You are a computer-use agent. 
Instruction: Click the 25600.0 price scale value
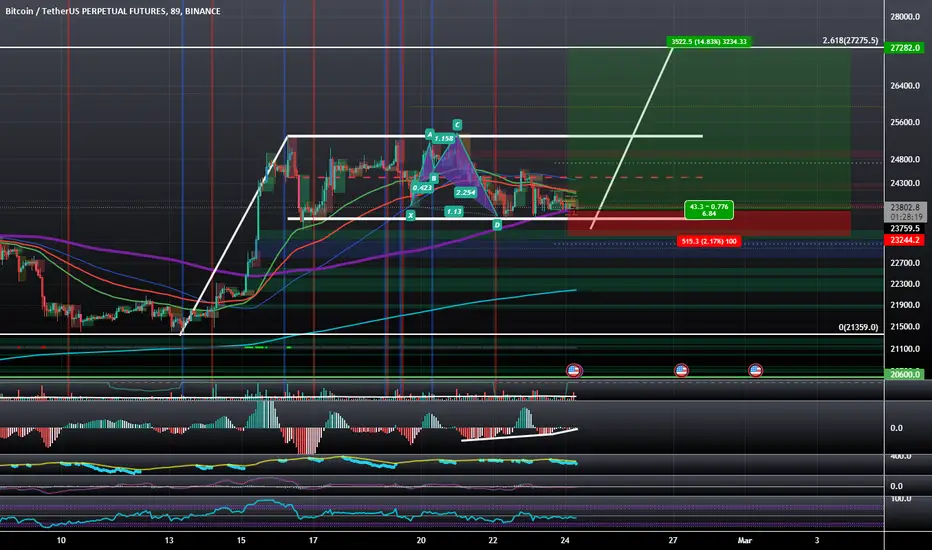click(x=905, y=122)
